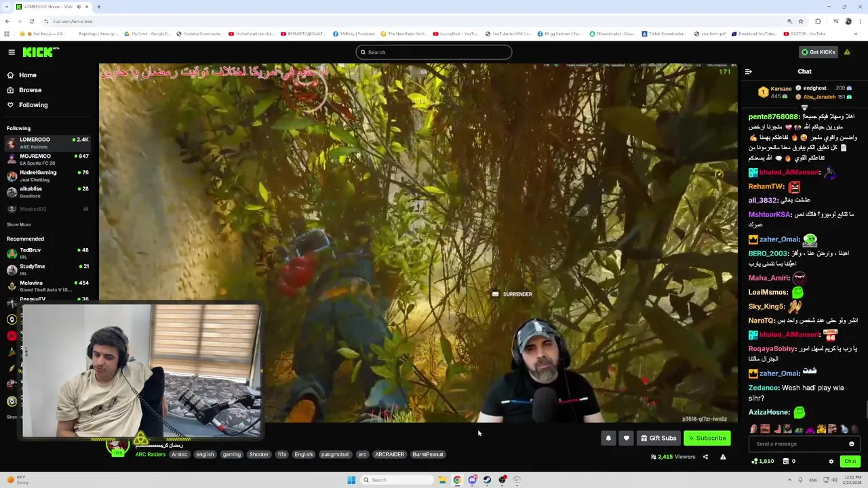Image resolution: width=868 pixels, height=488 pixels.
Task: Open a new browser tab
Action: tap(98, 7)
